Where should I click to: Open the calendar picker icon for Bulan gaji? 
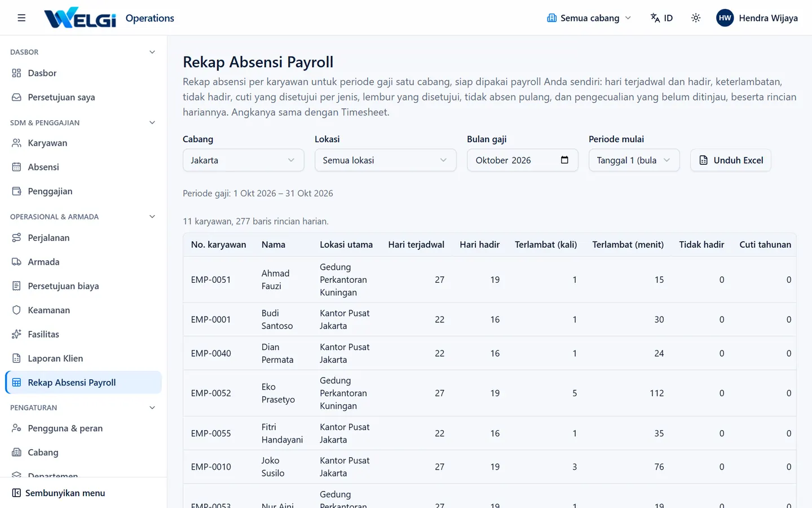pyautogui.click(x=564, y=160)
